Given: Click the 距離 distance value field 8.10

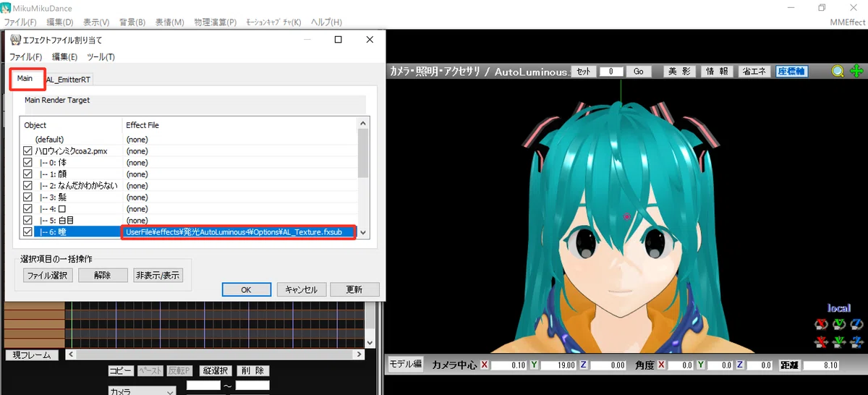Looking at the screenshot, I should (820, 365).
